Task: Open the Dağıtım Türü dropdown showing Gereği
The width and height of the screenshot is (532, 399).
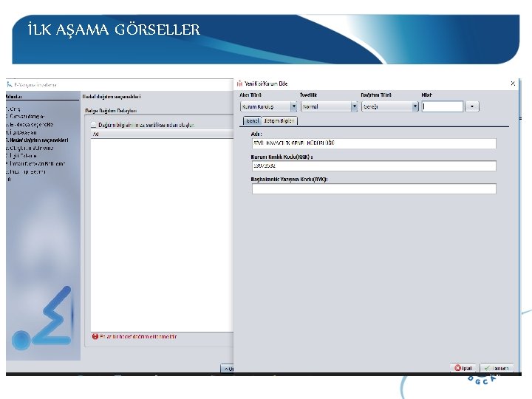Action: [x=389, y=106]
